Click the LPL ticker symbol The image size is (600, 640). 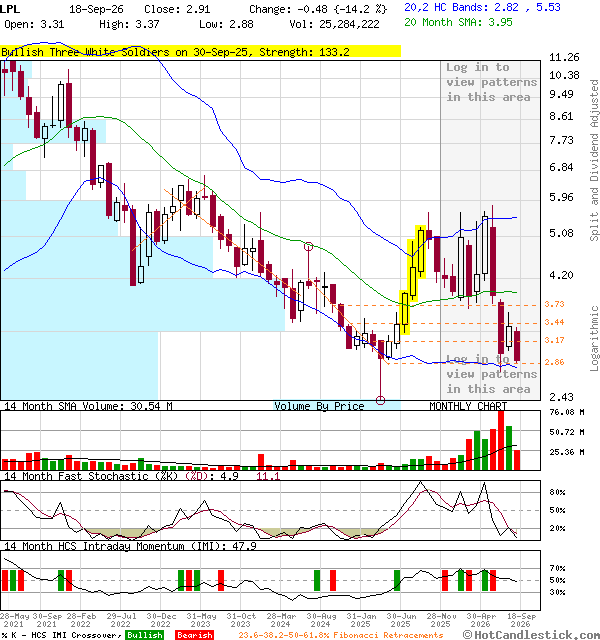9,9
